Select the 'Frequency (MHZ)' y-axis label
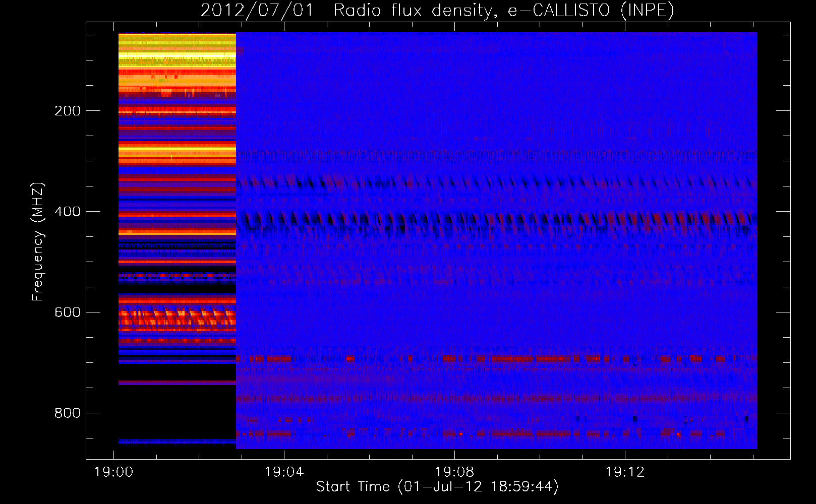 coord(38,242)
